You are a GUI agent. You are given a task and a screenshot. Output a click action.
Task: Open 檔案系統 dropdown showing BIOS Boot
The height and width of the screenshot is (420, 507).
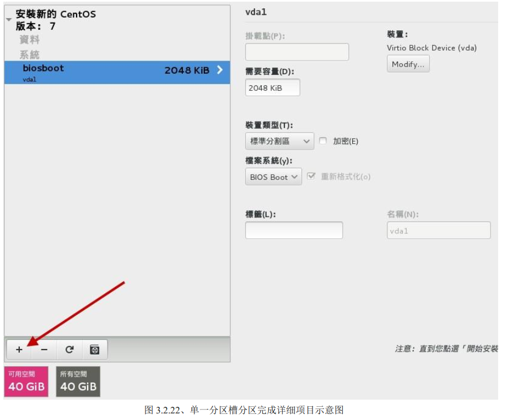pyautogui.click(x=273, y=177)
